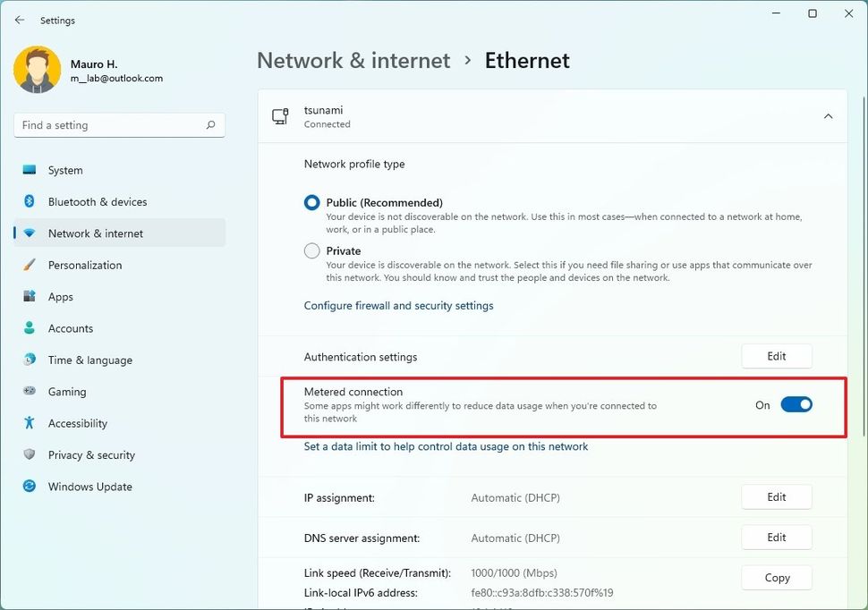Collapse the tsunami connection details
868x610 pixels.
828,116
